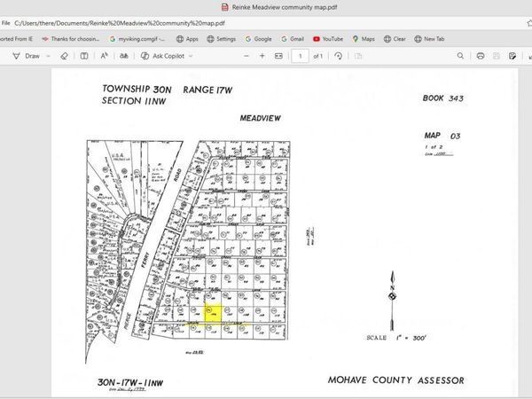Click the 'RANGE 17W' heading text

pyautogui.click(x=207, y=90)
